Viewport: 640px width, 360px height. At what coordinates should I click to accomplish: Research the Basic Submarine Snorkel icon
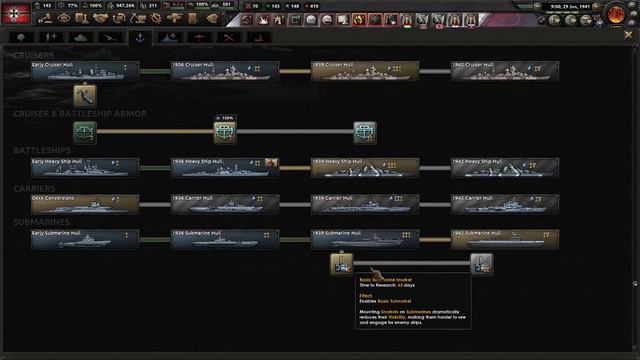pyautogui.click(x=341, y=264)
